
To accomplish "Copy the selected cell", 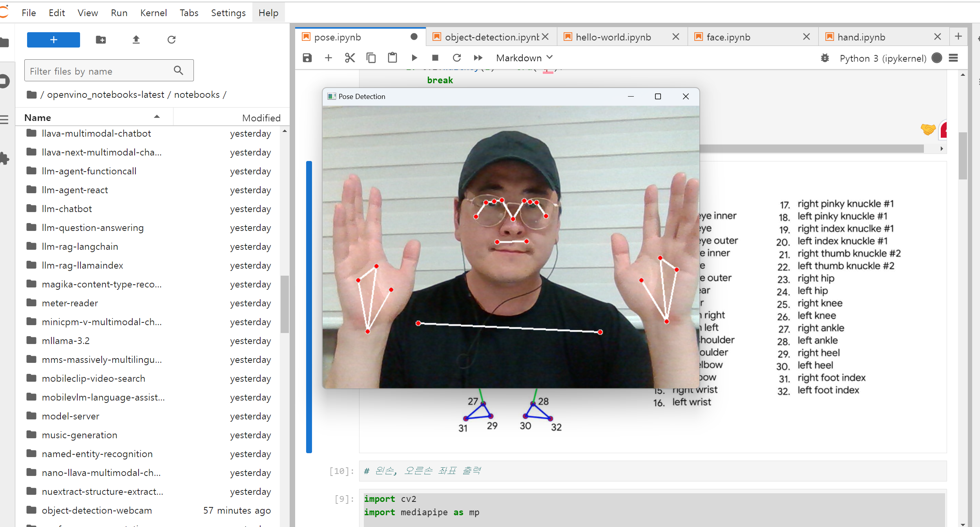I will [x=371, y=58].
